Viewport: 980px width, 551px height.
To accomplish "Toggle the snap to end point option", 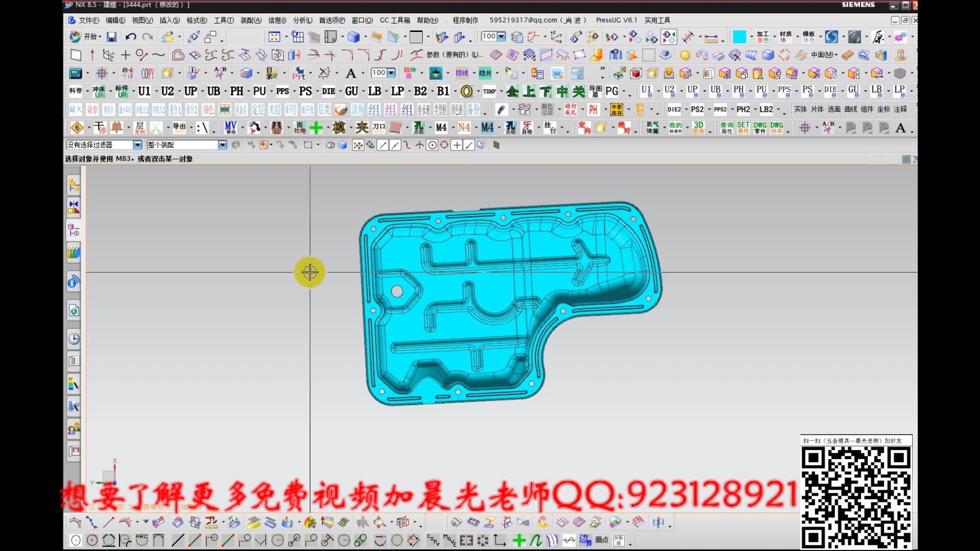I will pyautogui.click(x=383, y=145).
